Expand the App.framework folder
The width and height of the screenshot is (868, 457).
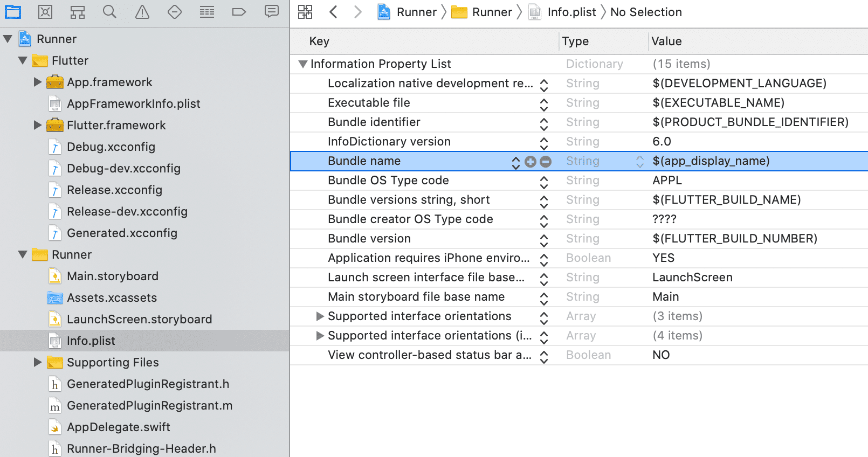tap(37, 82)
